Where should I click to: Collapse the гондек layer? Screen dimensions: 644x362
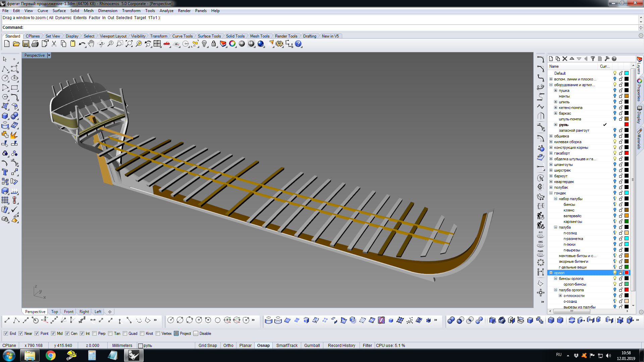pyautogui.click(x=551, y=193)
